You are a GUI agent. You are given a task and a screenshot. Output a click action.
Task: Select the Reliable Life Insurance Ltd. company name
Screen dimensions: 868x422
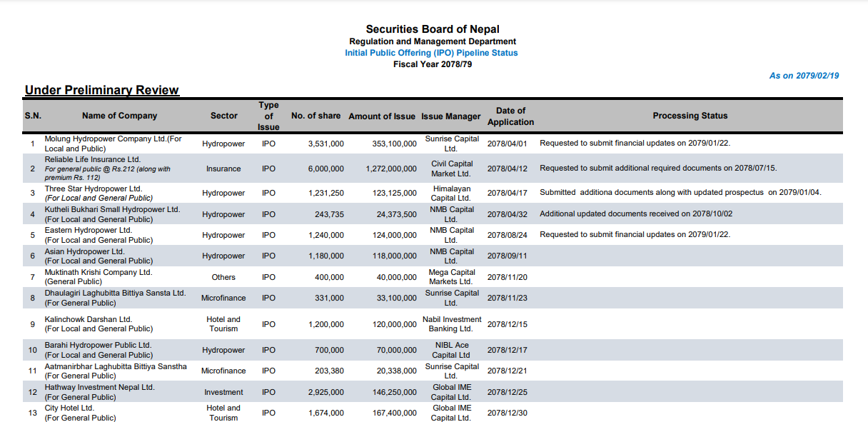[x=93, y=159]
